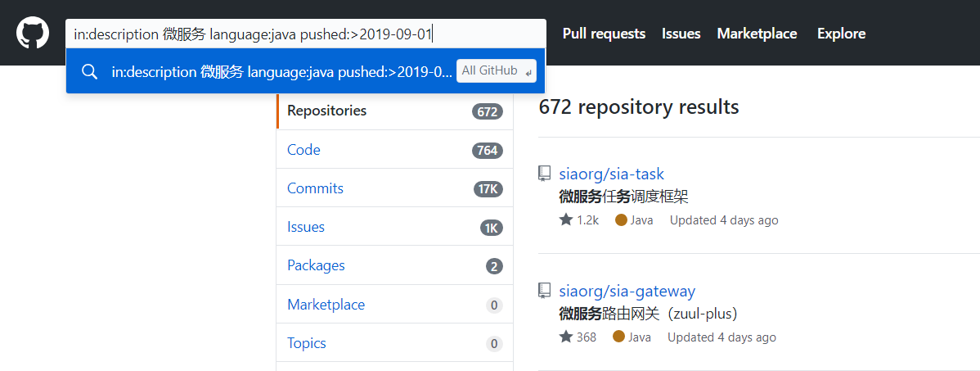
Task: Select the Repositories filter tab
Action: pos(395,111)
